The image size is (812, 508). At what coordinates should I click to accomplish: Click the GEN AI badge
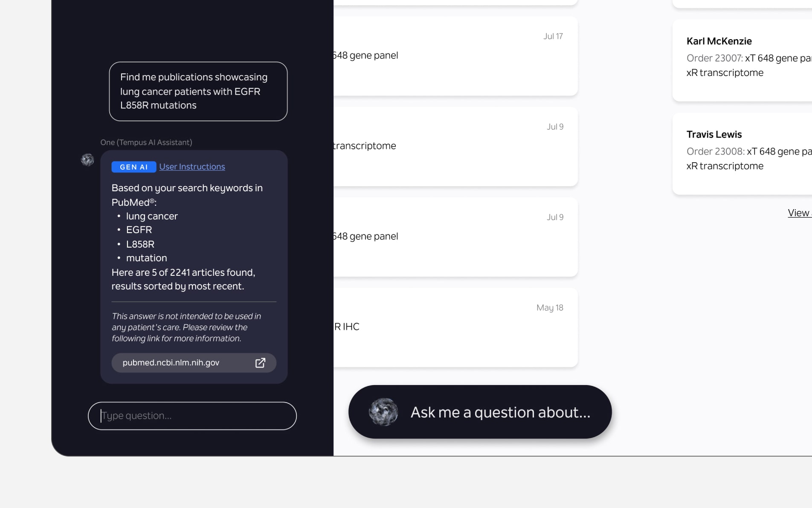[x=133, y=167]
